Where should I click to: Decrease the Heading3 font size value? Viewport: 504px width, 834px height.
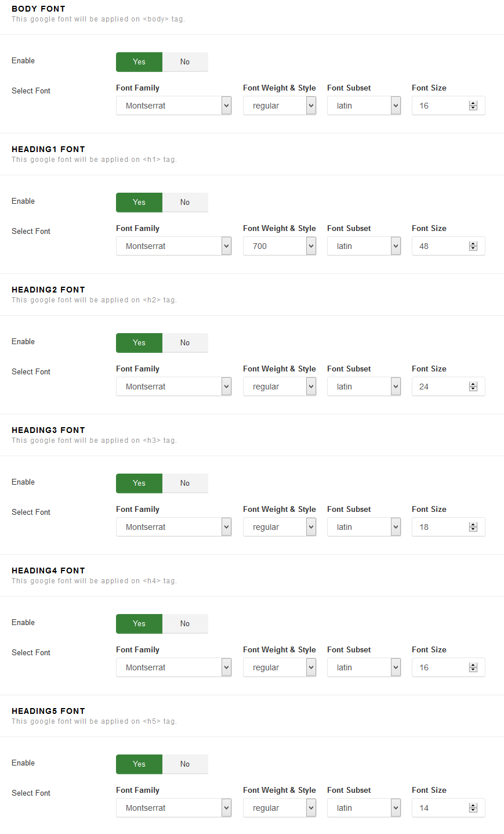pos(473,529)
